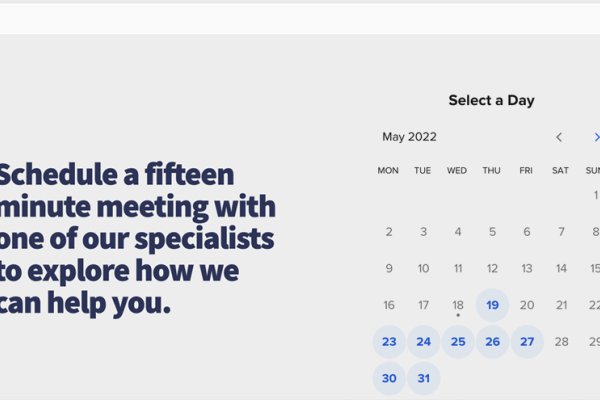This screenshot has height=400, width=600.
Task: Click unavailable Saturday, May 28
Action: pos(561,342)
